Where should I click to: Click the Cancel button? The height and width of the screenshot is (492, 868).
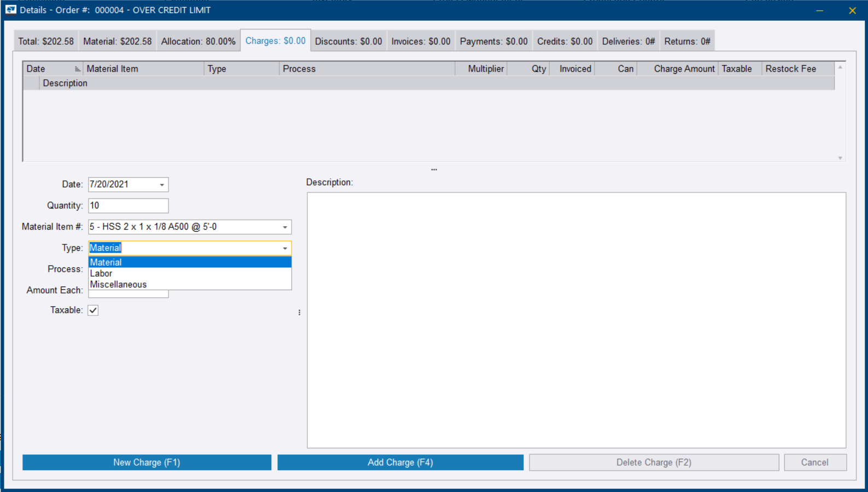click(814, 462)
